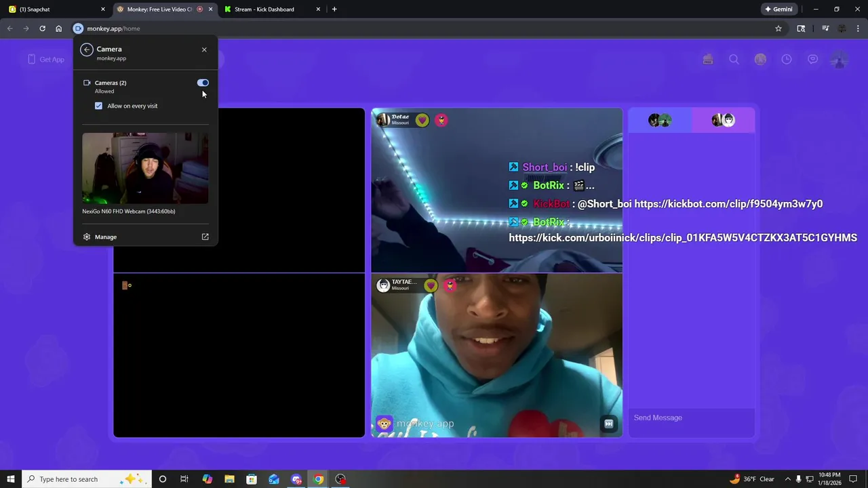Image resolution: width=868 pixels, height=488 pixels.
Task: Open Detae's profile picture
Action: click(x=383, y=120)
